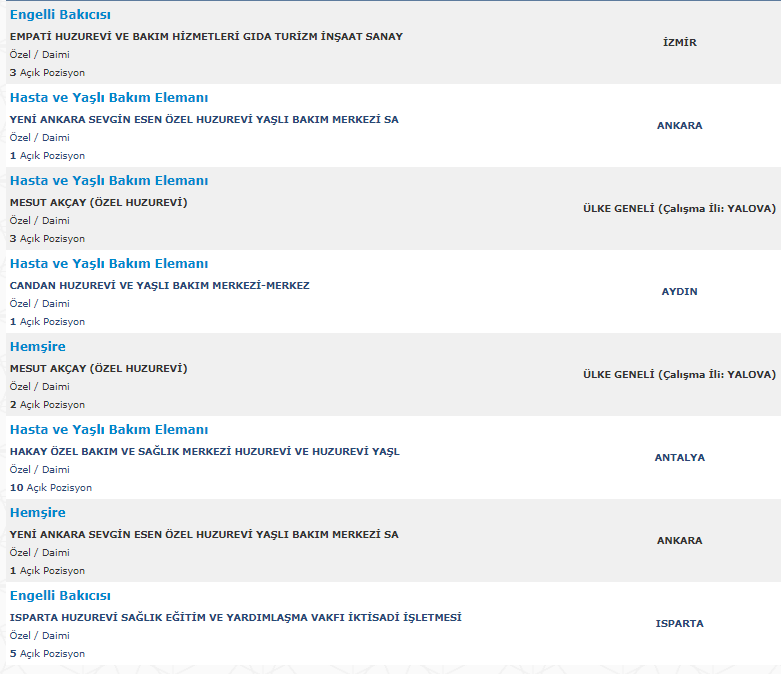781x674 pixels.
Task: Open CANDAN HUZUREVİ's Hasta ve Yaşlı Bakım Elemanı link
Action: [x=109, y=264]
